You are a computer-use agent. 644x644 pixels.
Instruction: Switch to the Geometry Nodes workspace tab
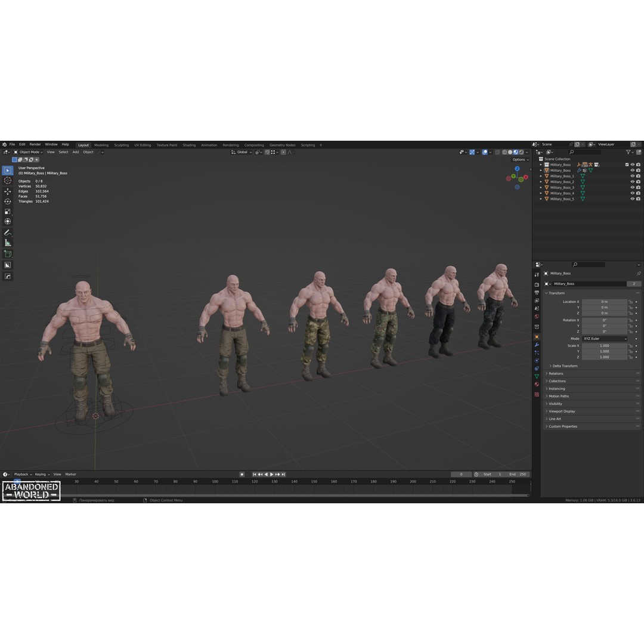click(283, 145)
